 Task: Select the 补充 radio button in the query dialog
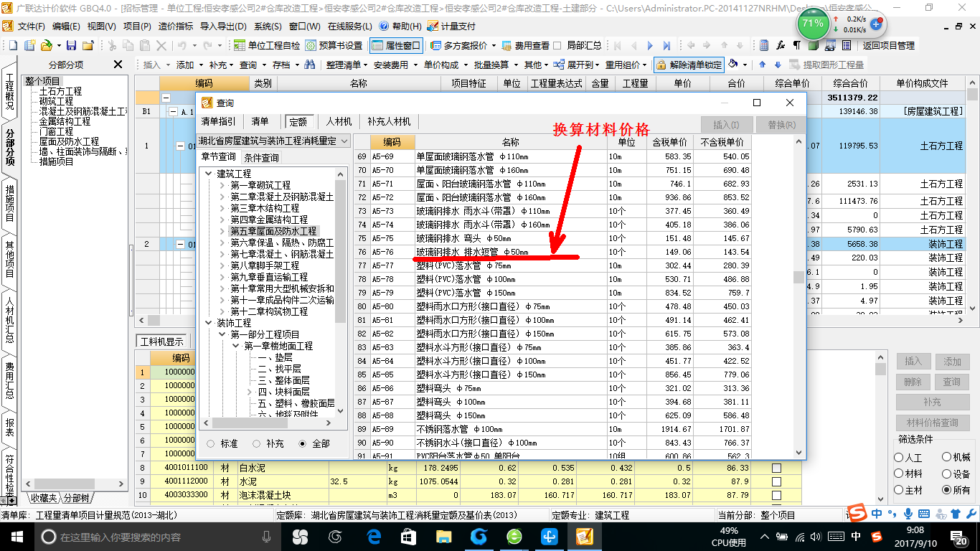tap(256, 444)
